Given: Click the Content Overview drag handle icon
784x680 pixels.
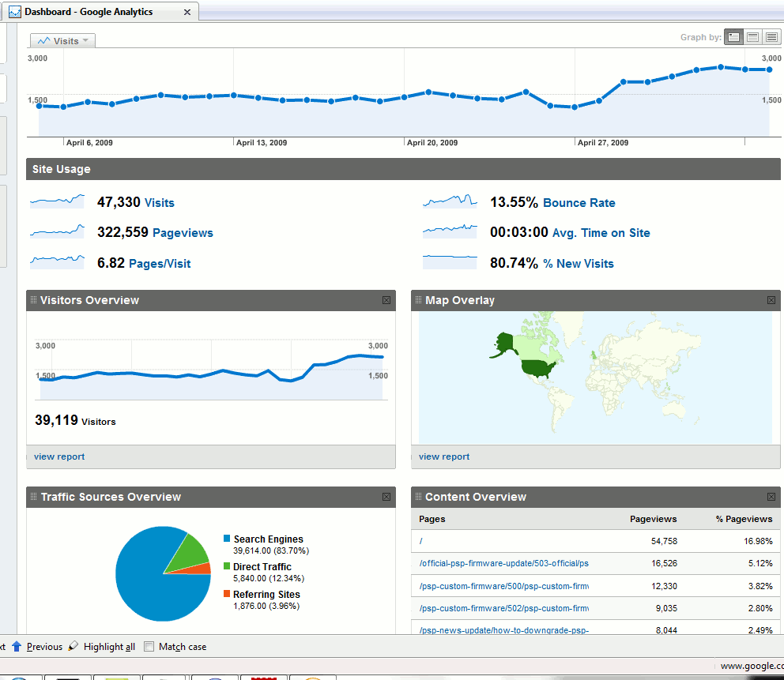Looking at the screenshot, I should pos(419,496).
